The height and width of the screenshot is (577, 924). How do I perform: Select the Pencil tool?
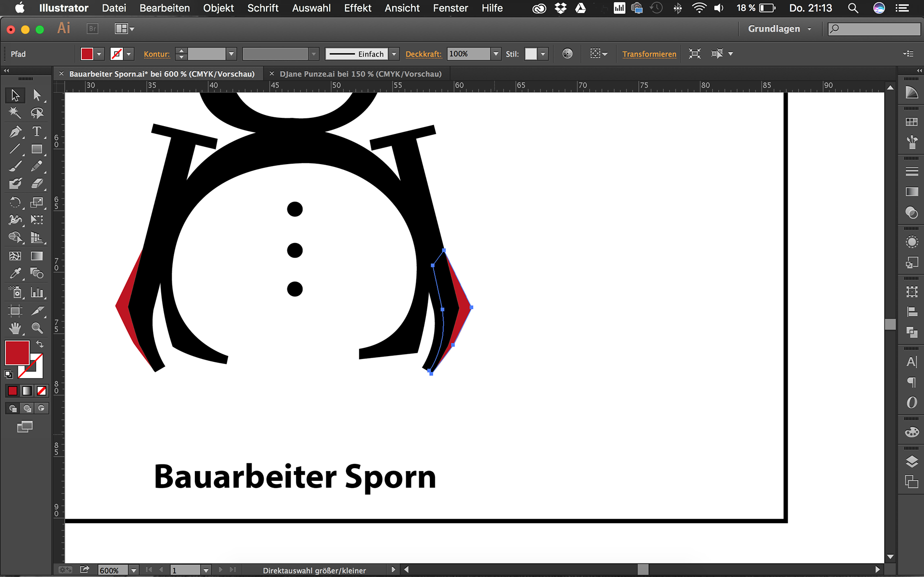click(37, 167)
